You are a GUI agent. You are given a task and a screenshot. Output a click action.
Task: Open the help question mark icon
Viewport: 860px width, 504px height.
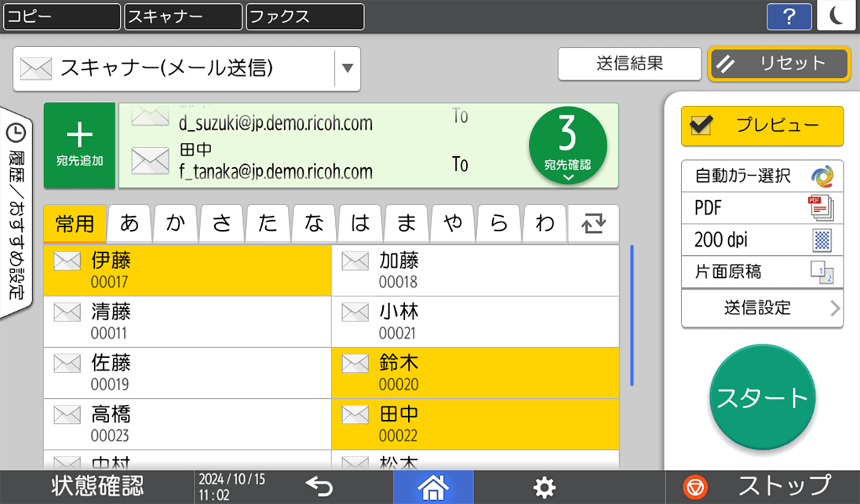[x=789, y=17]
